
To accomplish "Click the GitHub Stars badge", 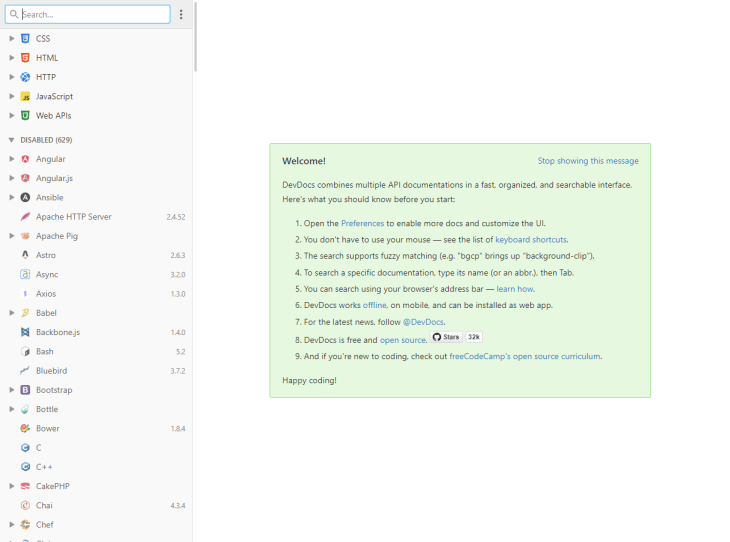I will coord(446,337).
